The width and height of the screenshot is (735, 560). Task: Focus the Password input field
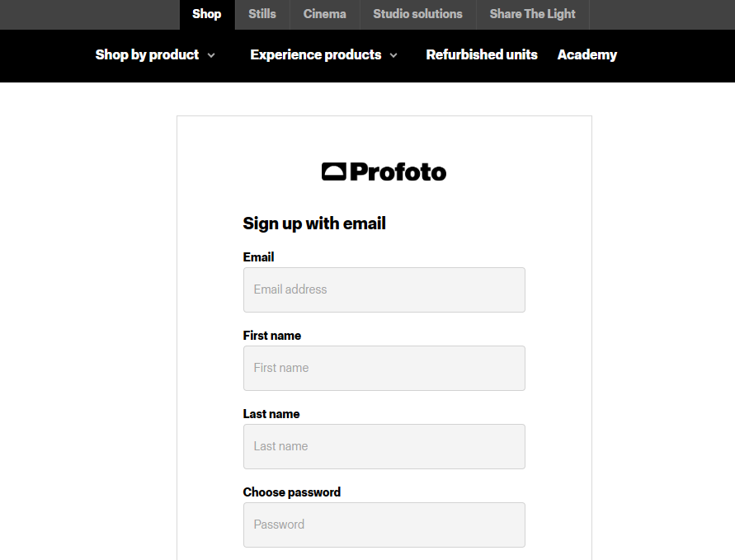[384, 525]
